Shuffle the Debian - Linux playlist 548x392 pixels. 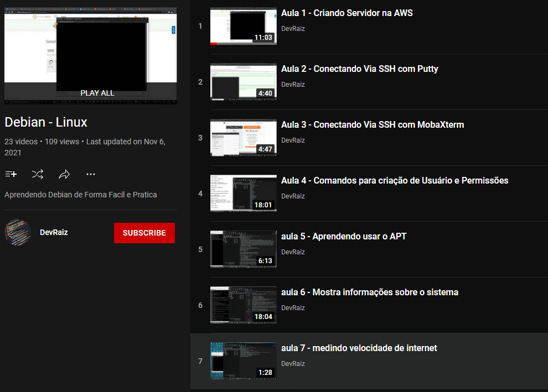point(38,174)
